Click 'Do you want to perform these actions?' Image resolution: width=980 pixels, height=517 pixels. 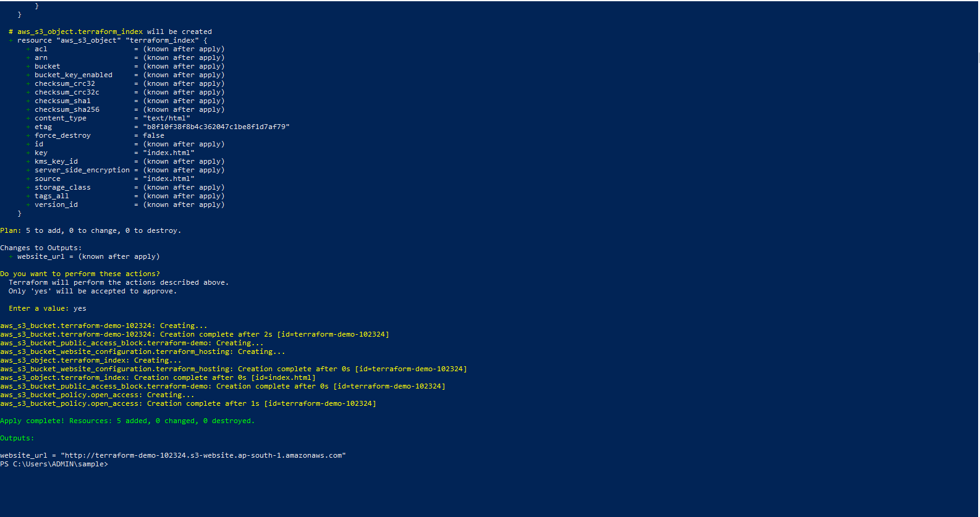[80, 274]
